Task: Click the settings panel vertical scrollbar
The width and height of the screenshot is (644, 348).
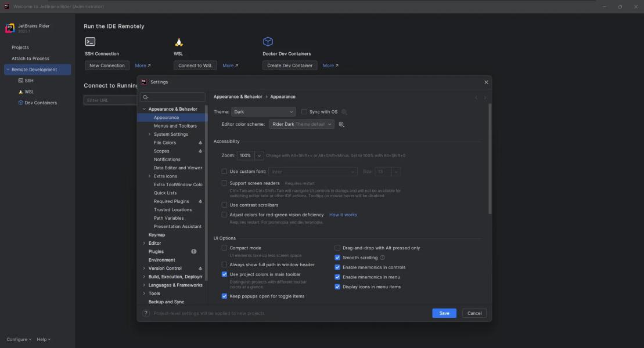Action: [x=490, y=159]
